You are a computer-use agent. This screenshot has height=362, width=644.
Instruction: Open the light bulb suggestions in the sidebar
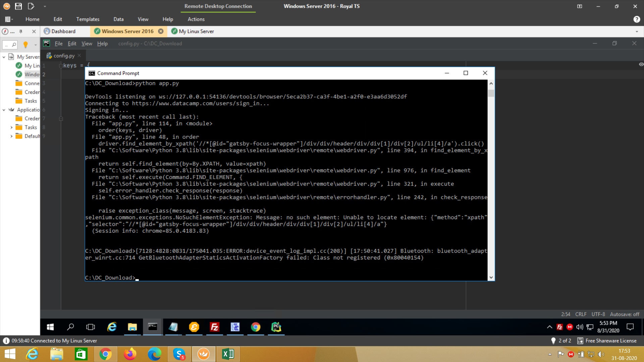26,45
